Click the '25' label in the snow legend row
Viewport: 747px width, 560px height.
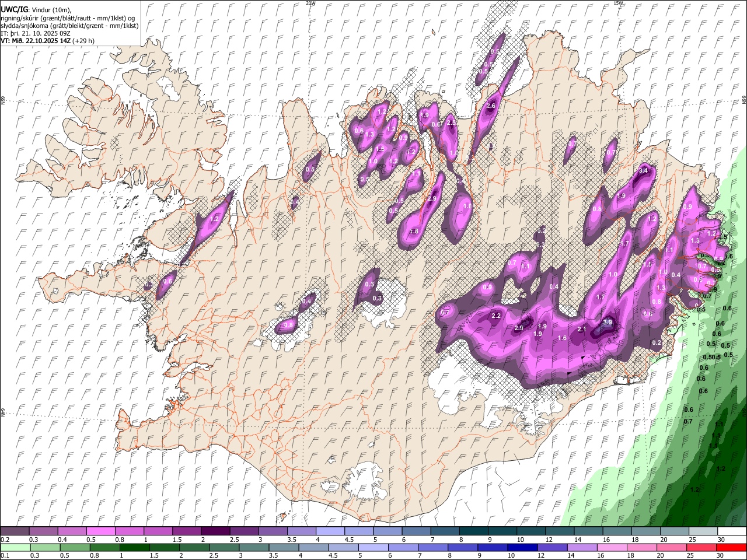(692, 540)
